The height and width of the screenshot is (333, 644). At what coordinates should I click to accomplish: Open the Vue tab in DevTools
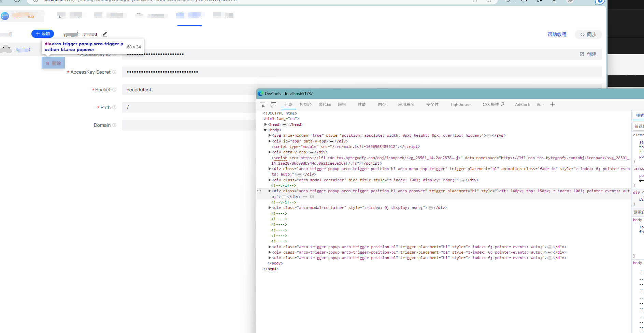click(540, 105)
